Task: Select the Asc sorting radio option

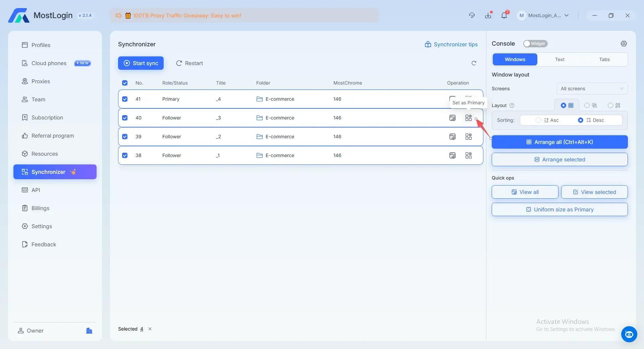Action: point(538,120)
